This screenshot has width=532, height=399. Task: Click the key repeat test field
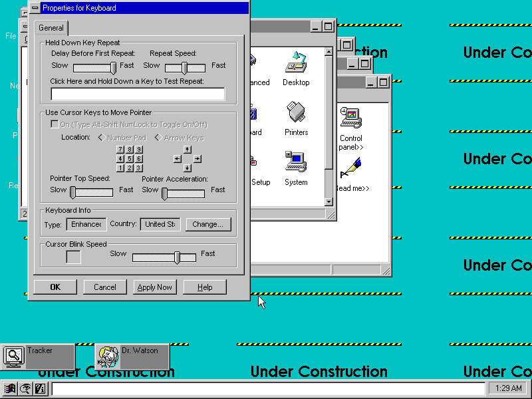(x=138, y=94)
